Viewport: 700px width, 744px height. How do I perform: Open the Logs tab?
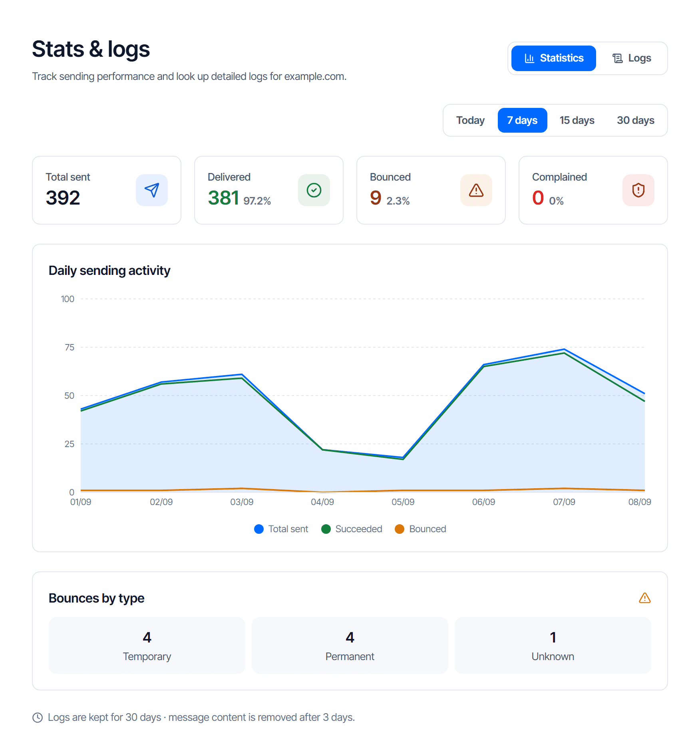coord(632,58)
